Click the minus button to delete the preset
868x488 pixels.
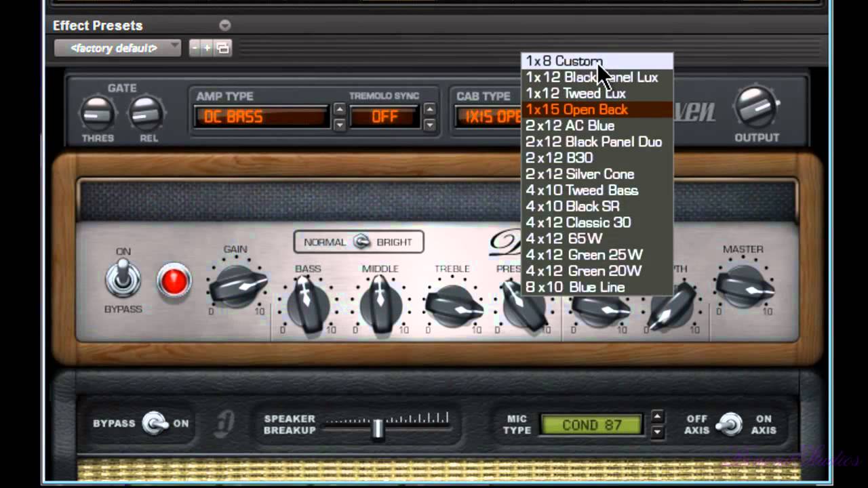coord(195,48)
